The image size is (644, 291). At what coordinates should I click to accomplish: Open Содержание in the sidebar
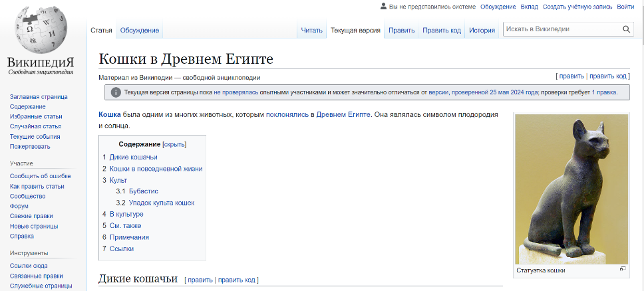[27, 107]
